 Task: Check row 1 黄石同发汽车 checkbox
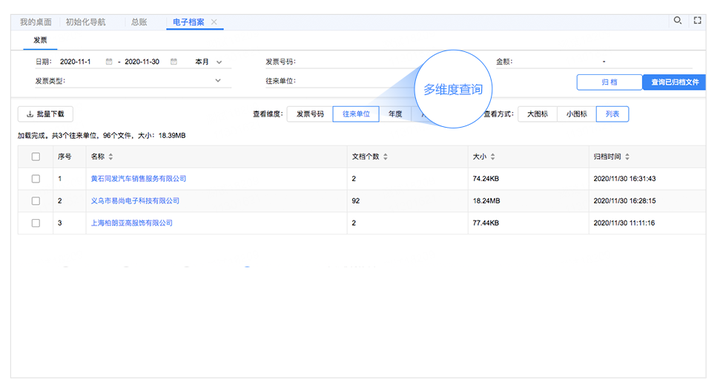click(x=35, y=179)
